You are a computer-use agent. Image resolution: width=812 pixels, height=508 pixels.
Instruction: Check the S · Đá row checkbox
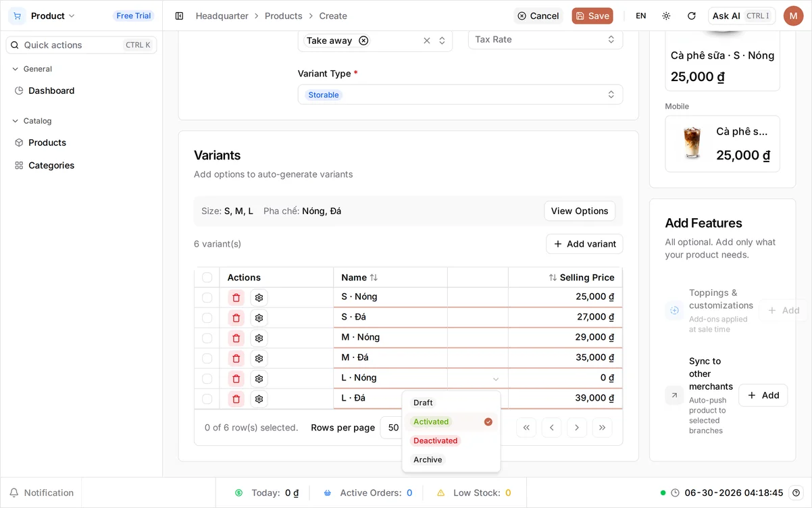tap(207, 317)
